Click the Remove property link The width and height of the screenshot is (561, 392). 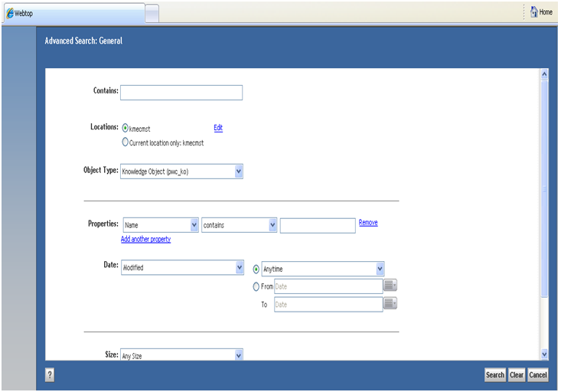(x=368, y=222)
